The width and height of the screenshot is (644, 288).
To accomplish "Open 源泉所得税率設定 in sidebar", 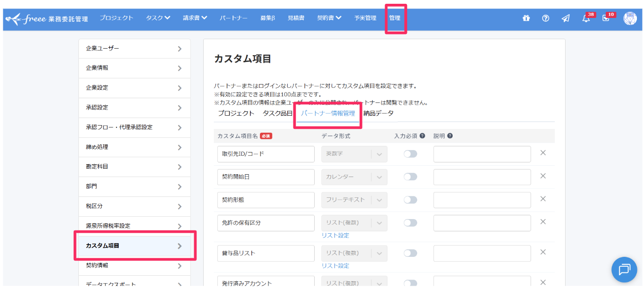I will point(135,226).
